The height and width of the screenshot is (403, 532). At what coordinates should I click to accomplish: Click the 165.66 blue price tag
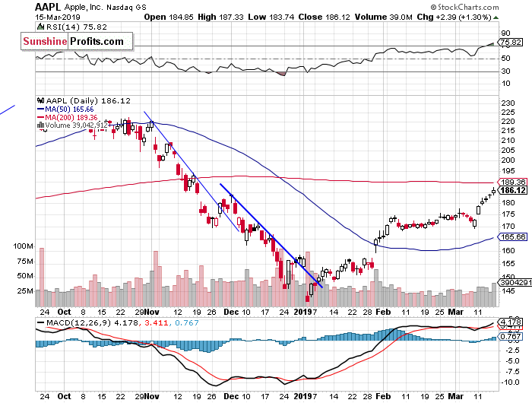pyautogui.click(x=513, y=236)
